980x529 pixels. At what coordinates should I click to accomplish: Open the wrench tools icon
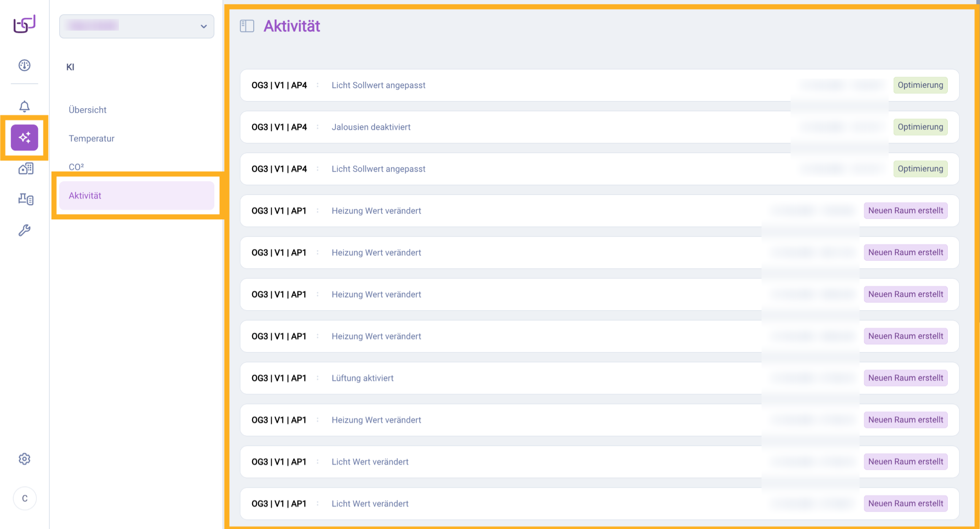[24, 231]
